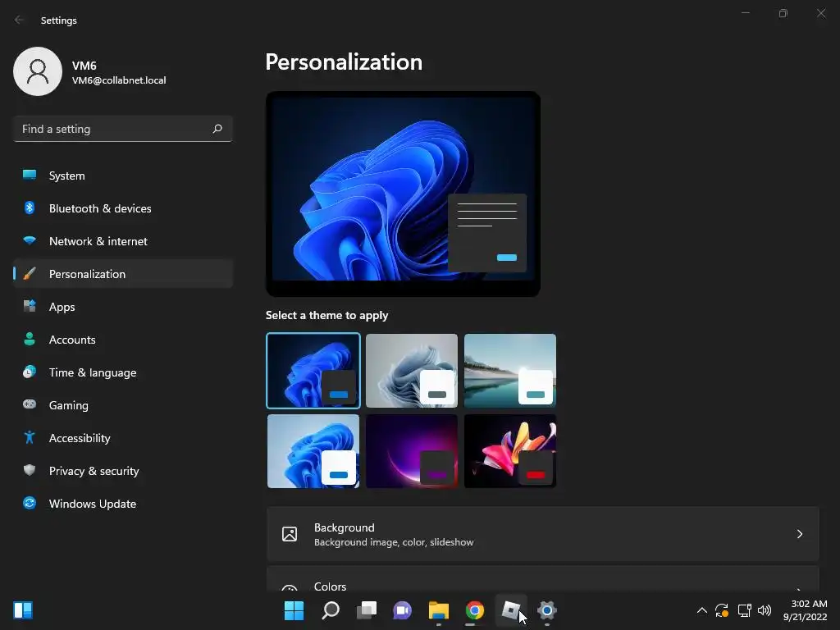Image resolution: width=840 pixels, height=630 pixels.
Task: Show hidden tray icons chevron
Action: 702,610
